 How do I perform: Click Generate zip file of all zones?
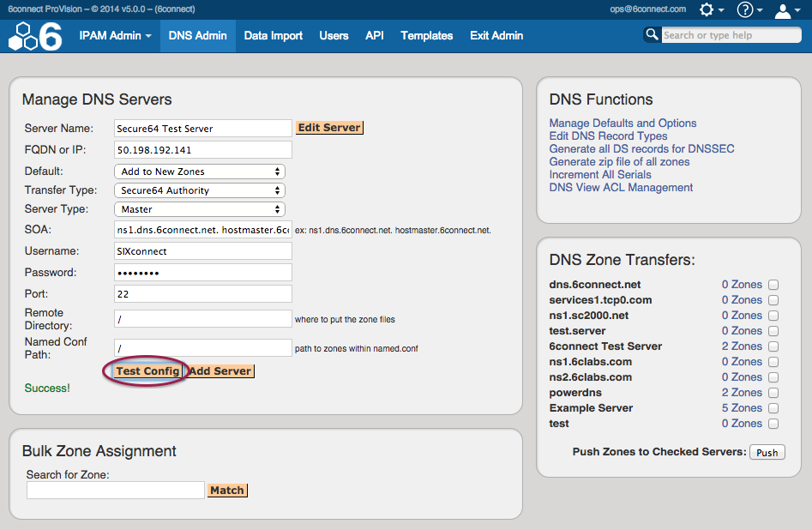coord(619,162)
